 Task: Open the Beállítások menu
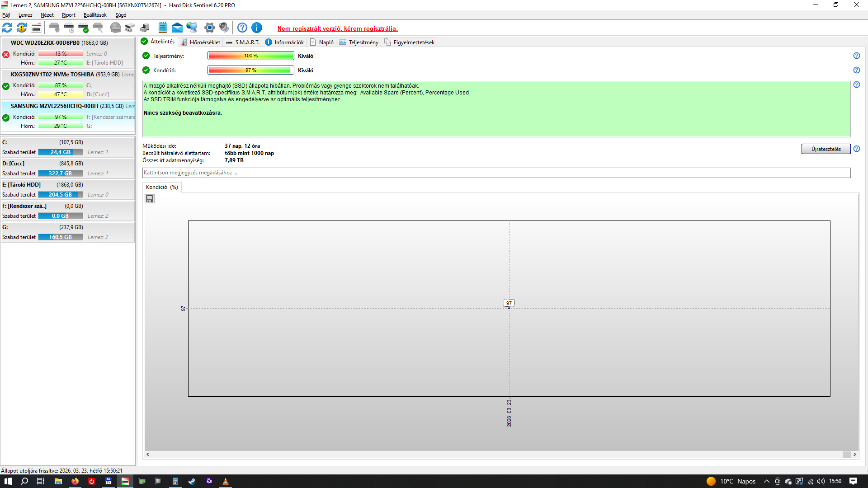(95, 15)
